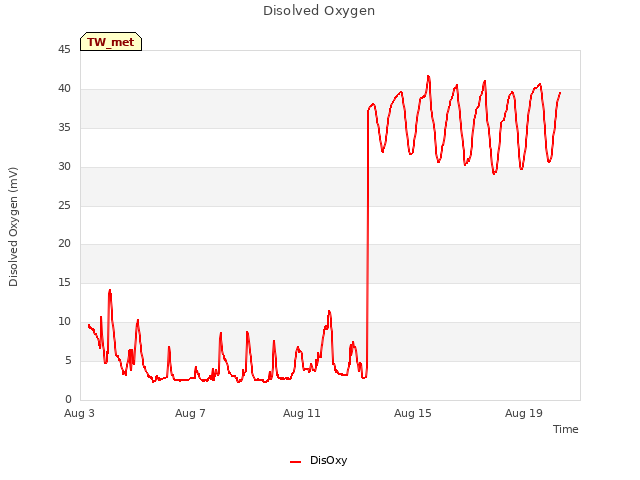The image size is (640, 480).
Task: Click the 5 y-axis tick value
Action: click(68, 360)
